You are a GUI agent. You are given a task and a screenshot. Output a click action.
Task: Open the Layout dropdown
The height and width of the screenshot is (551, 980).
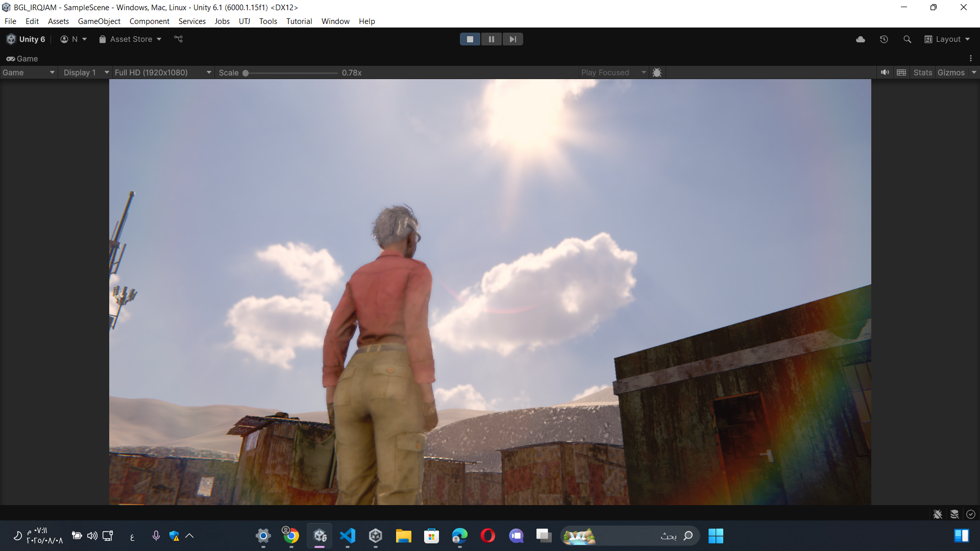[947, 39]
